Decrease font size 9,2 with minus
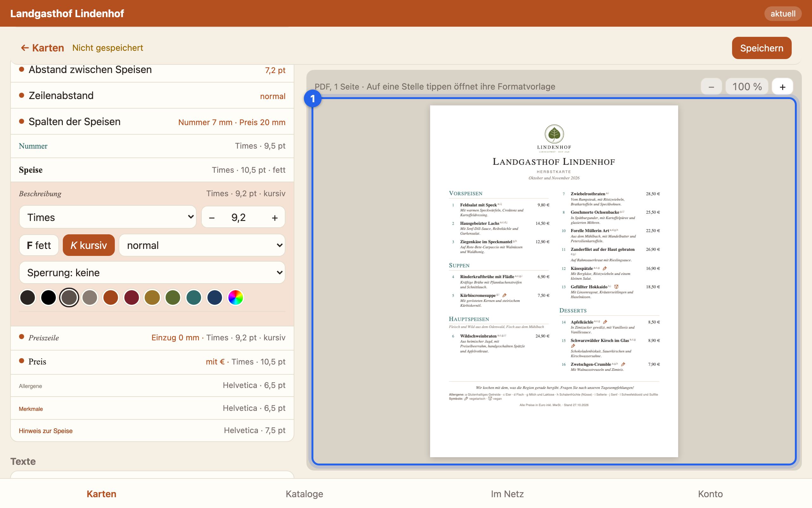This screenshot has height=508, width=812. point(212,218)
